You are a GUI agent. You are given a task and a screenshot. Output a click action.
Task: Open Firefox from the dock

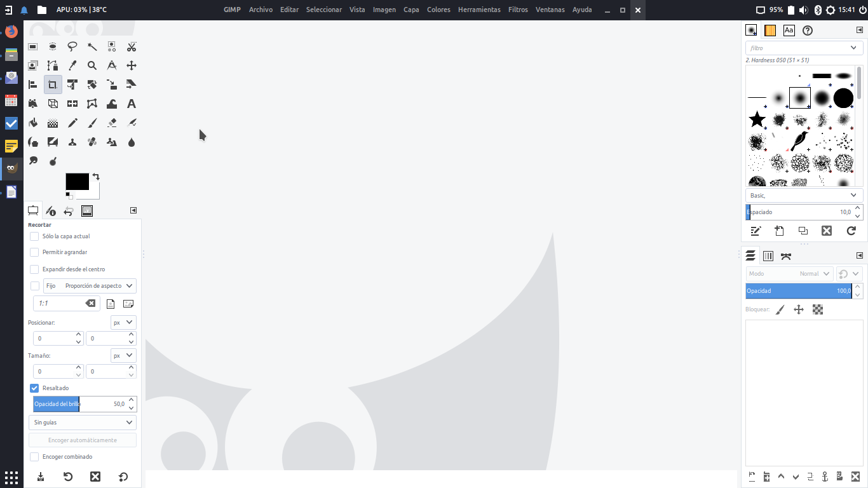point(11,31)
